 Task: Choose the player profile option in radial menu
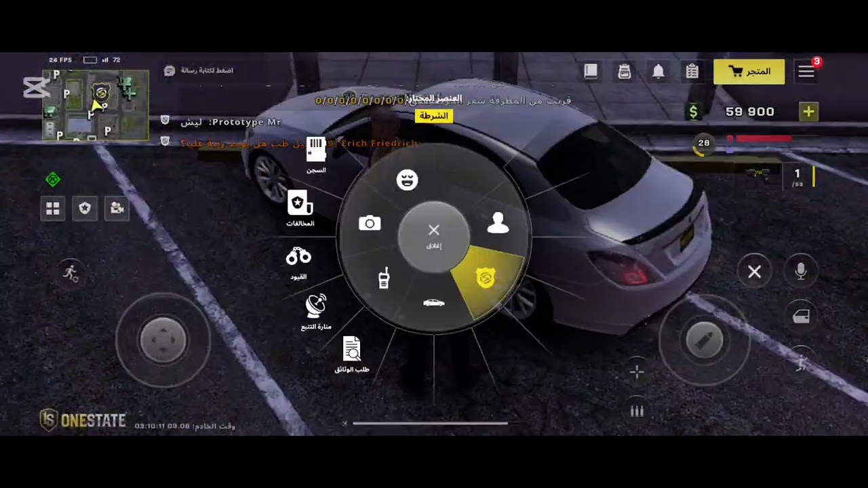498,222
